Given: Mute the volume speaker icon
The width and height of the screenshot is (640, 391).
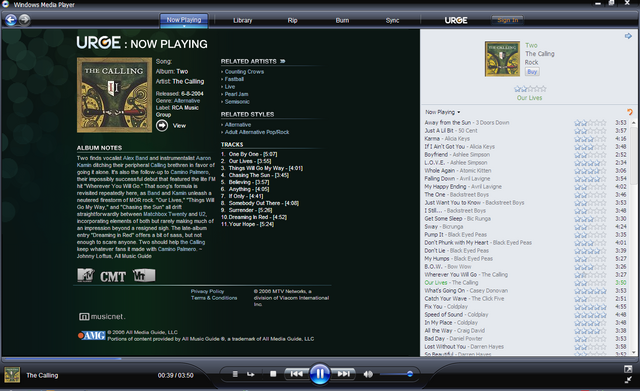Looking at the screenshot, I should [x=368, y=374].
